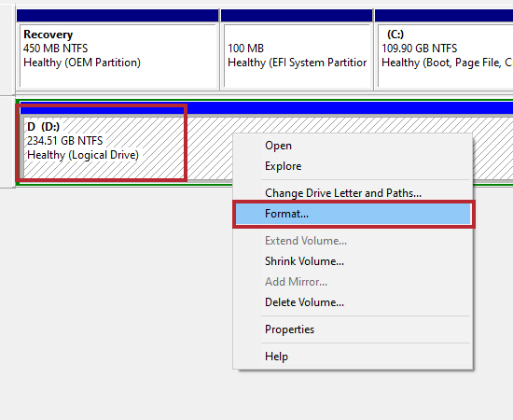
Task: Click dark blue bar above EFI partition
Action: 297,15
